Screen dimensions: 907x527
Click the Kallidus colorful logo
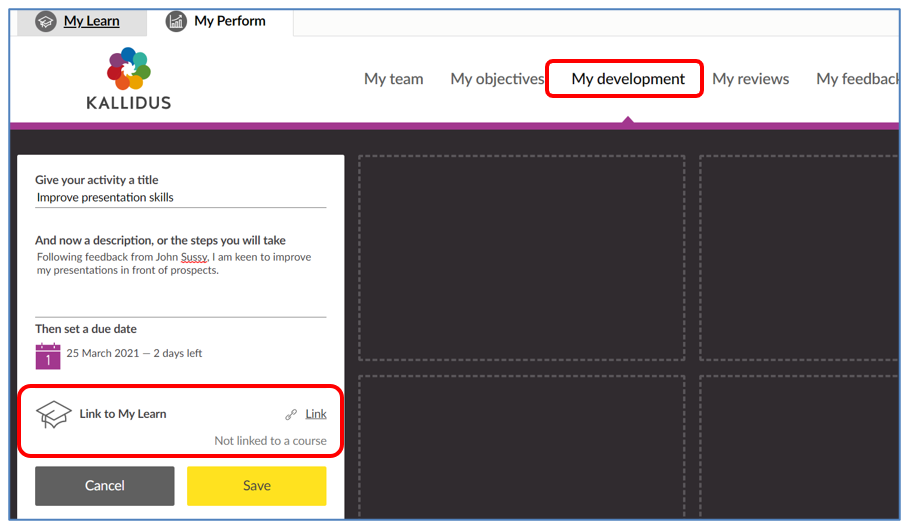(128, 69)
